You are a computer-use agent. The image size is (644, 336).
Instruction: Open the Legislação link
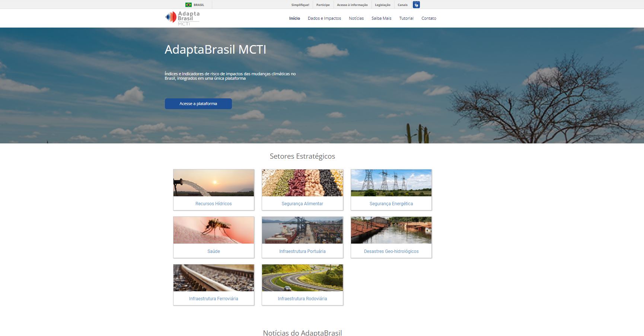click(x=383, y=5)
